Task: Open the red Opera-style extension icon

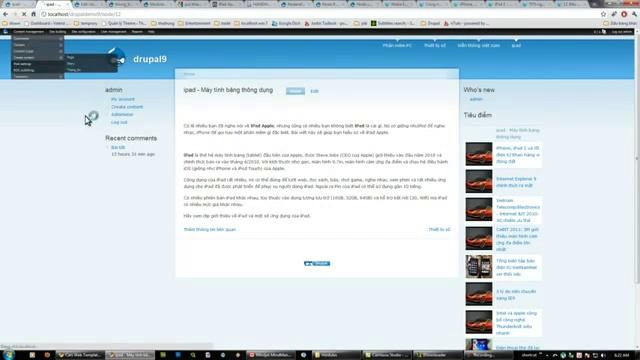Action: click(x=624, y=14)
